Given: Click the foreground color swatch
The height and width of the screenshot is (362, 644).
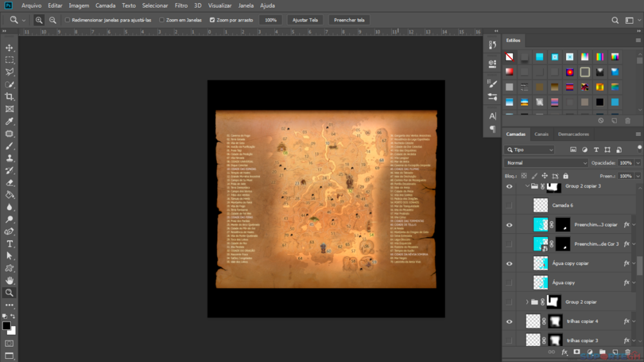Looking at the screenshot, I should [6, 326].
